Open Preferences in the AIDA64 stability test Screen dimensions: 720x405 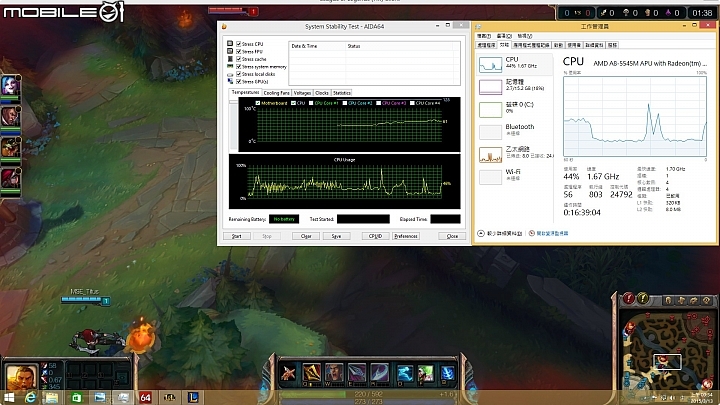[x=406, y=236]
